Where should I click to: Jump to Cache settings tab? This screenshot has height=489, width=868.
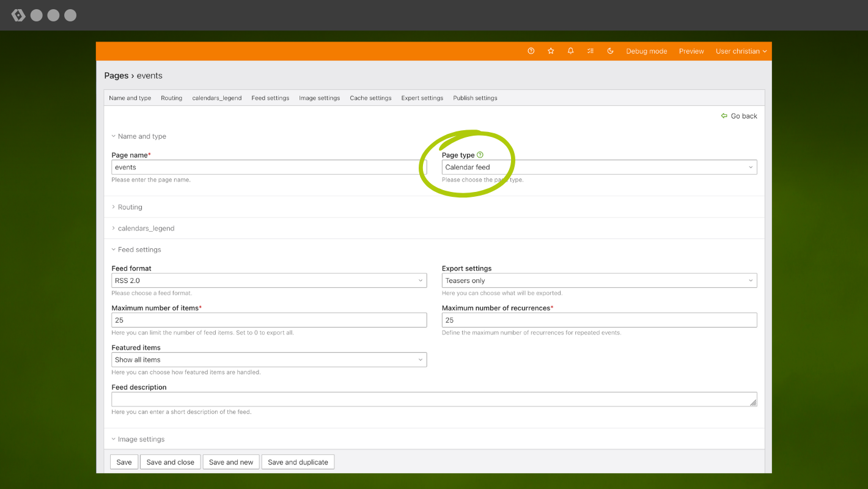click(370, 98)
